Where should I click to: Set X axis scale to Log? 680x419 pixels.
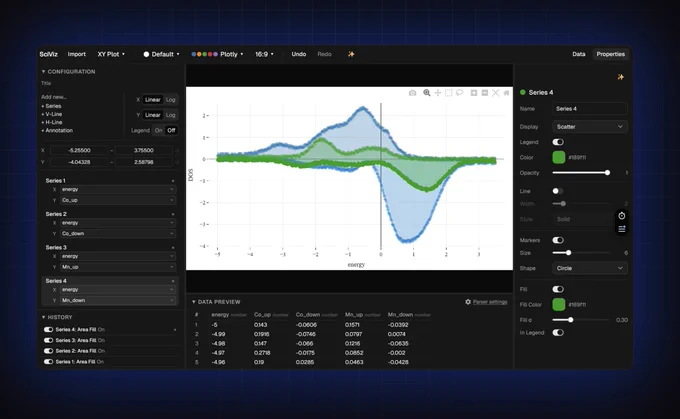tap(170, 100)
